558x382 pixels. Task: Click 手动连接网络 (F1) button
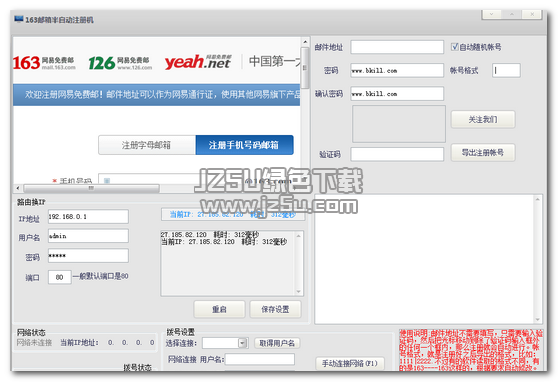click(350, 363)
